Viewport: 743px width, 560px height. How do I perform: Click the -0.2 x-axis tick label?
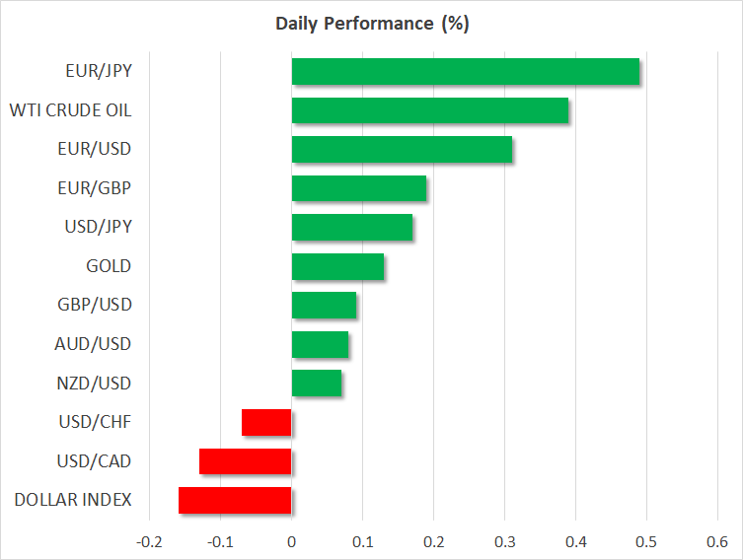pos(148,541)
